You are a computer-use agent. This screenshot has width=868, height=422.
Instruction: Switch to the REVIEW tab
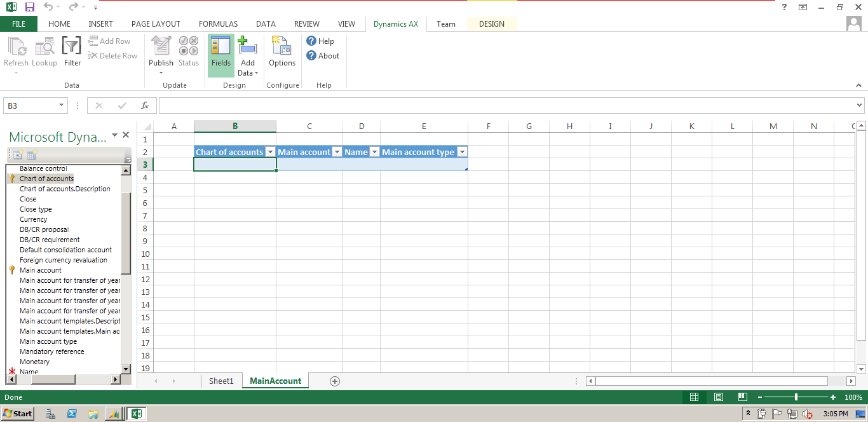point(307,24)
